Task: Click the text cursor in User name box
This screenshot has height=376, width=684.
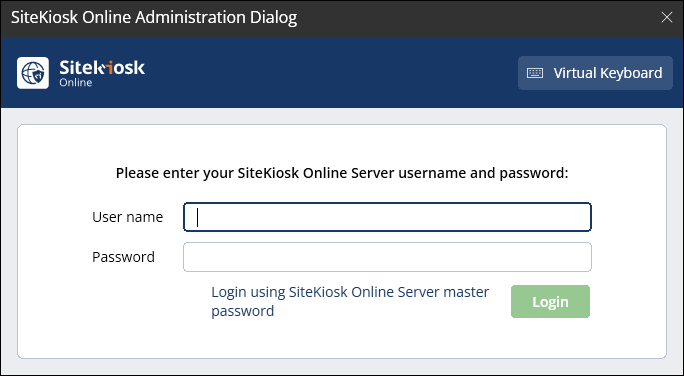Action: coord(198,217)
